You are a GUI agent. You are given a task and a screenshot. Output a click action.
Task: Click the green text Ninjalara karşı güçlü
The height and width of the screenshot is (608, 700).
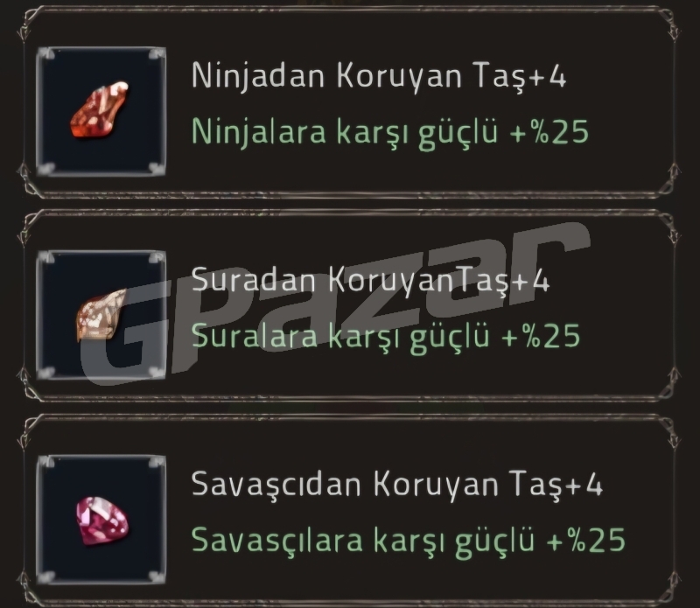point(344,133)
